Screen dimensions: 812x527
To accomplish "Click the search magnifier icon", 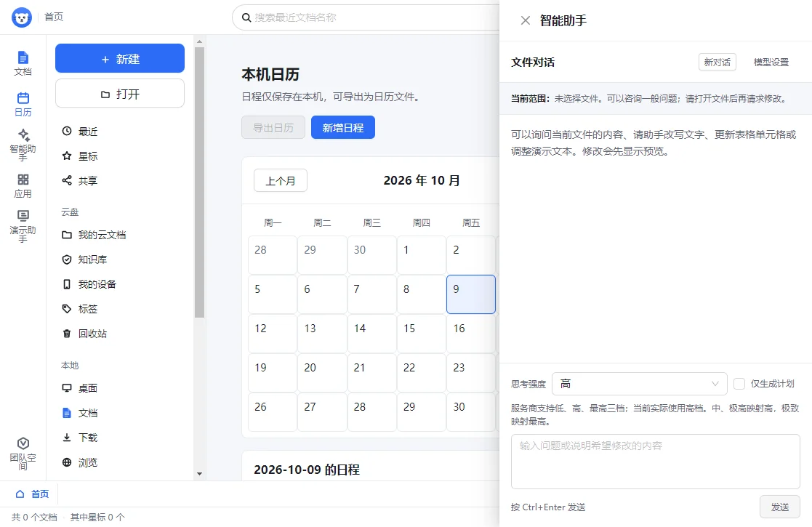I will [x=247, y=17].
